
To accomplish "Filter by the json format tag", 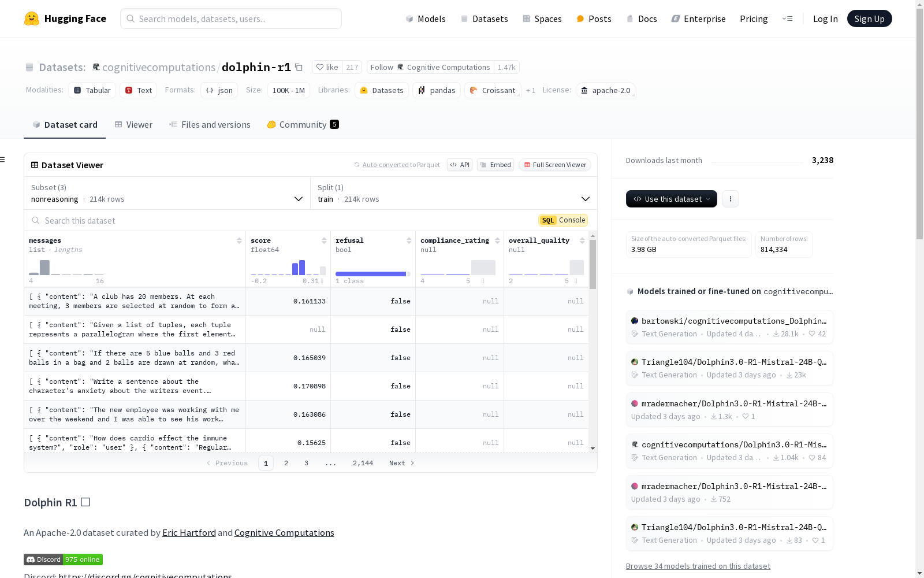I will point(219,90).
